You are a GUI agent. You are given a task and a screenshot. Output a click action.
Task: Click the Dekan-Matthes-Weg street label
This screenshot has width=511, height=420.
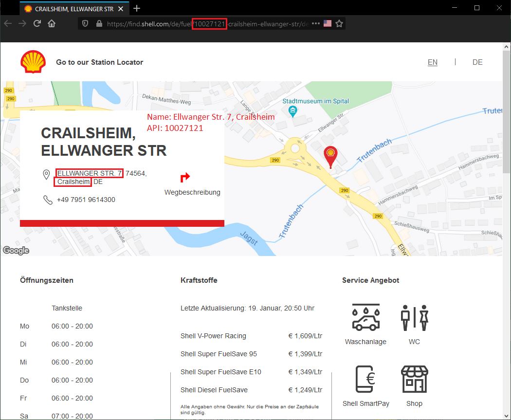pyautogui.click(x=166, y=99)
